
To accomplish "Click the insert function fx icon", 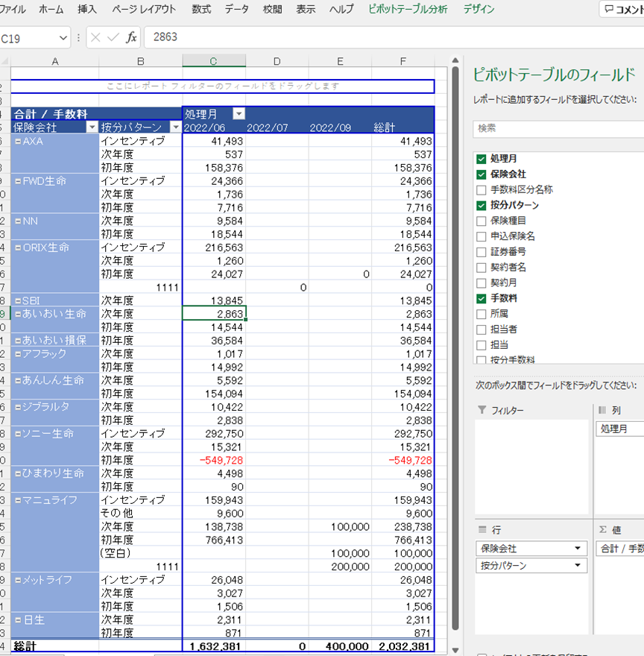I will pos(131,37).
